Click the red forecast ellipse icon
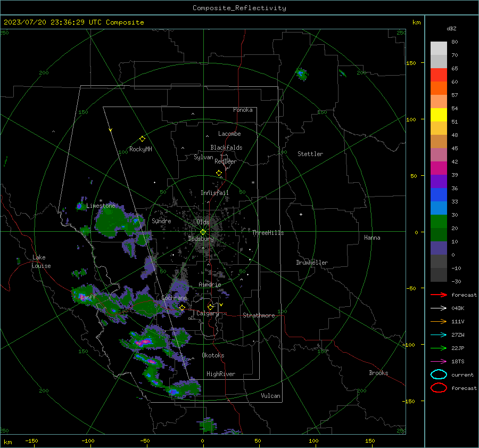This screenshot has height=448, width=479. coord(439,388)
